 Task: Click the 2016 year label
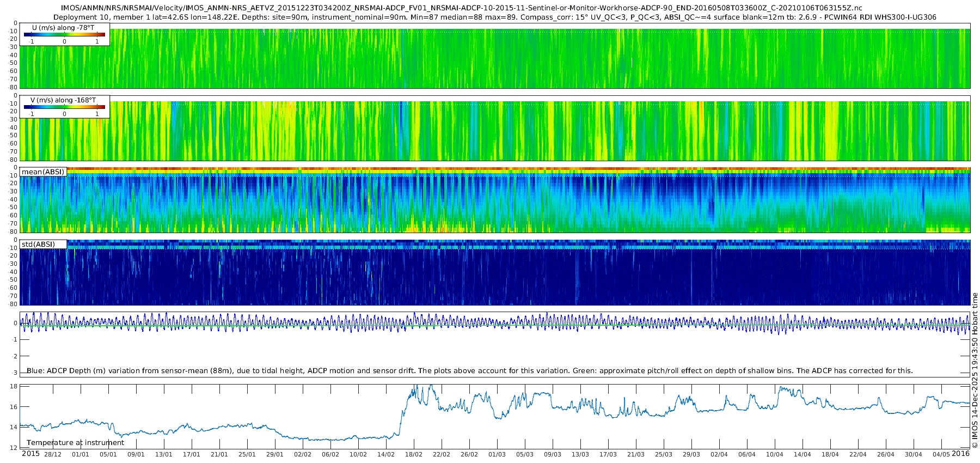coord(961,454)
